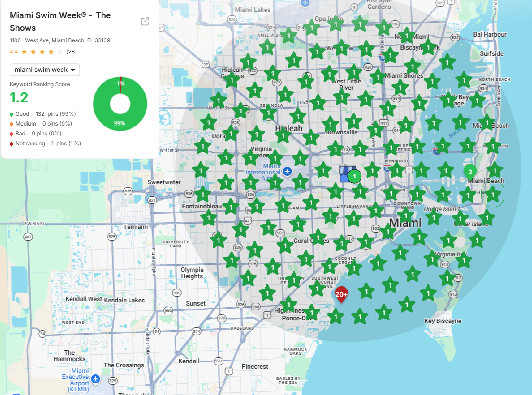Select the star pin over Hialeah Gardens label

tap(231, 80)
